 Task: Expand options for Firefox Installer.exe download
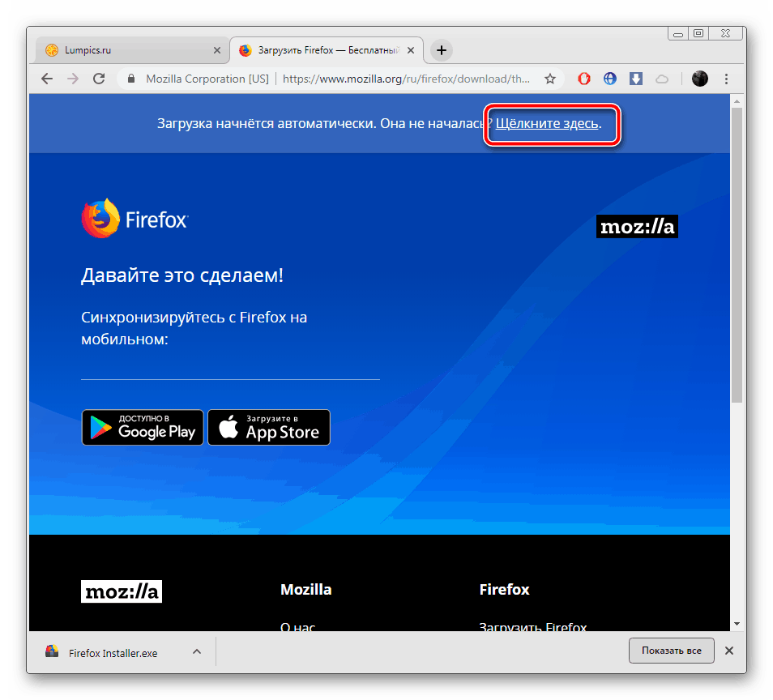click(196, 651)
